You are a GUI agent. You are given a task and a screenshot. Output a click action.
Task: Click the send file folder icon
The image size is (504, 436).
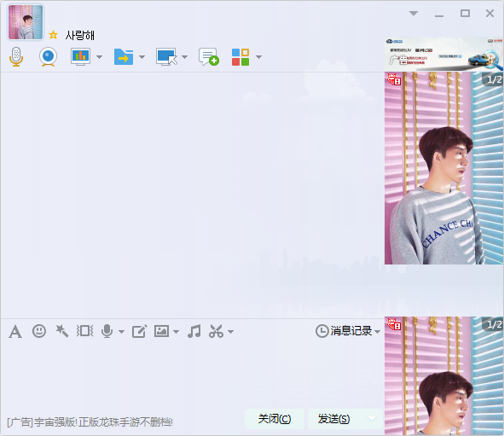[124, 57]
